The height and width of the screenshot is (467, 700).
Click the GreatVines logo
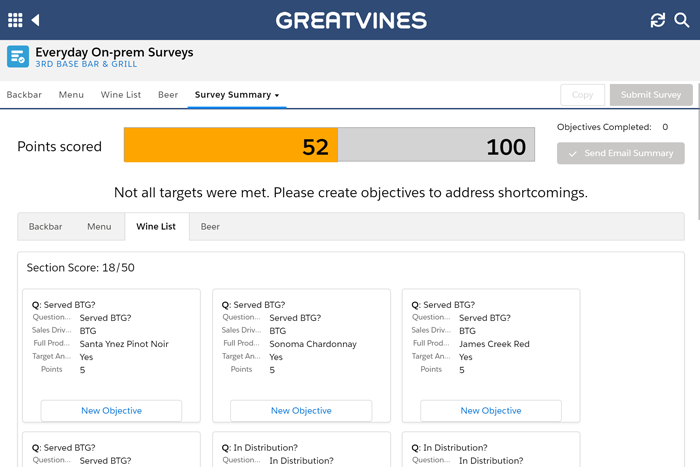(x=350, y=20)
